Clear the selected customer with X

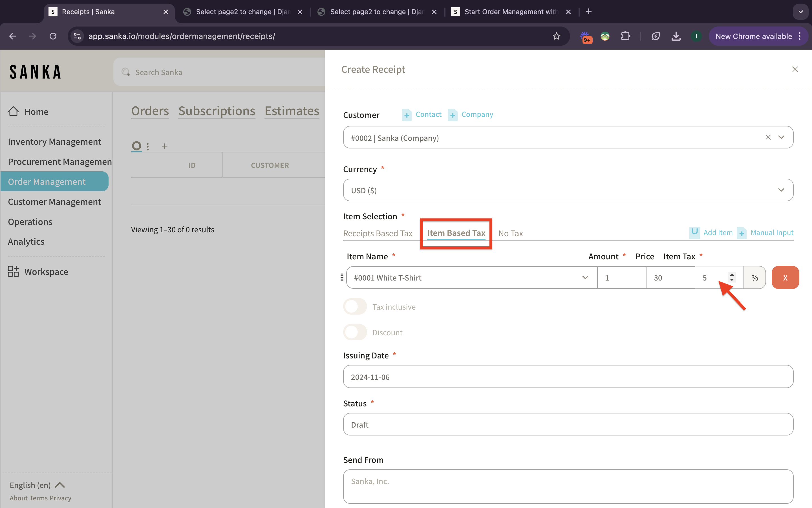click(x=768, y=137)
